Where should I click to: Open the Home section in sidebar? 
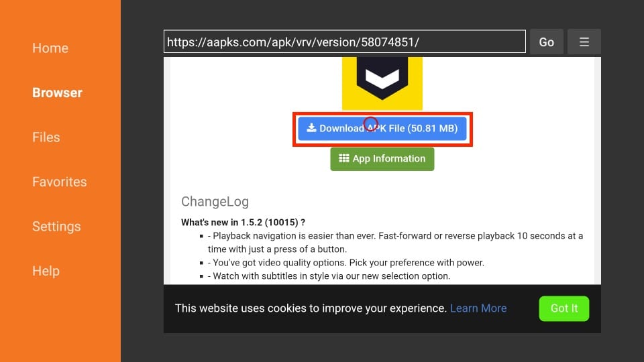[50, 48]
